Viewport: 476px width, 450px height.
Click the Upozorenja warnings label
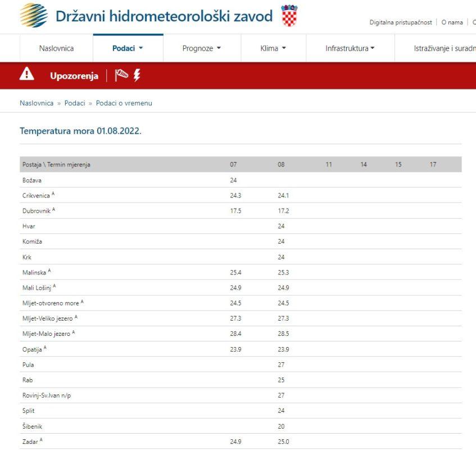tap(74, 76)
